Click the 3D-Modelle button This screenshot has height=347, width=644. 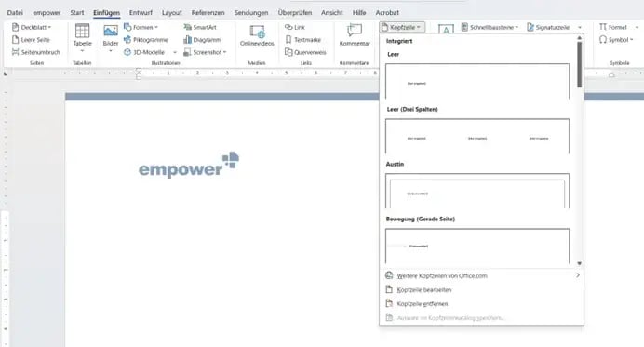point(144,52)
